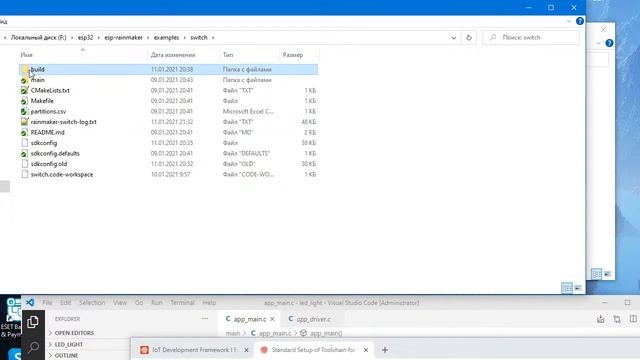Screen dimensions: 640x360
Task: Open breadcrumb arrow after switch
Action: click(x=213, y=38)
